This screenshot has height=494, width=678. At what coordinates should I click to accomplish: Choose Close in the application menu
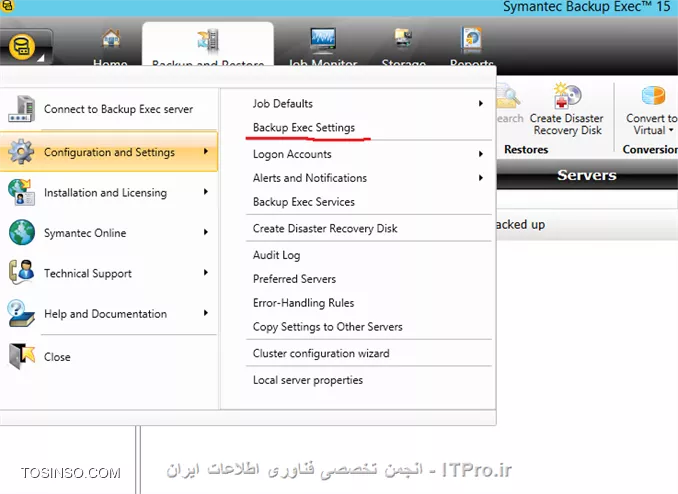click(57, 357)
